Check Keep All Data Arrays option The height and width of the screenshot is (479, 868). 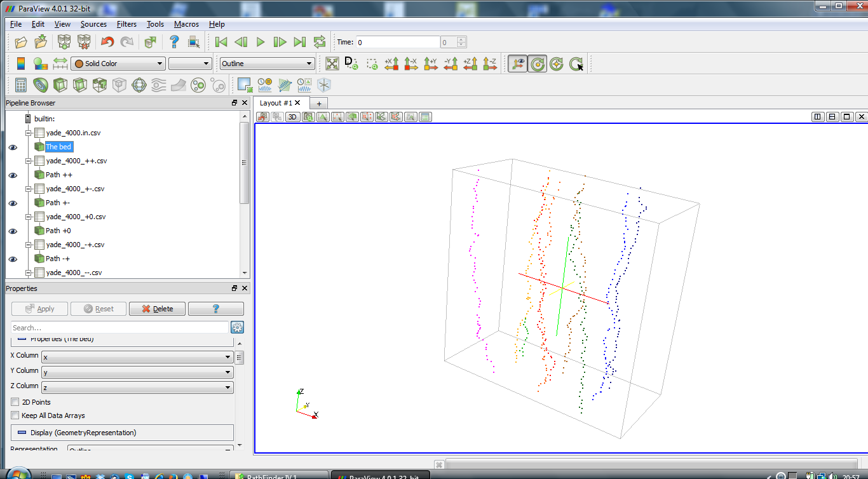click(x=15, y=415)
